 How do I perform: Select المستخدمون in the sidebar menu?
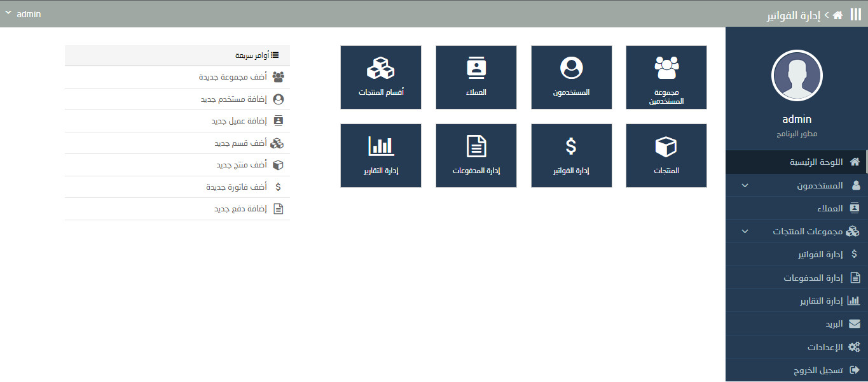tap(796, 185)
